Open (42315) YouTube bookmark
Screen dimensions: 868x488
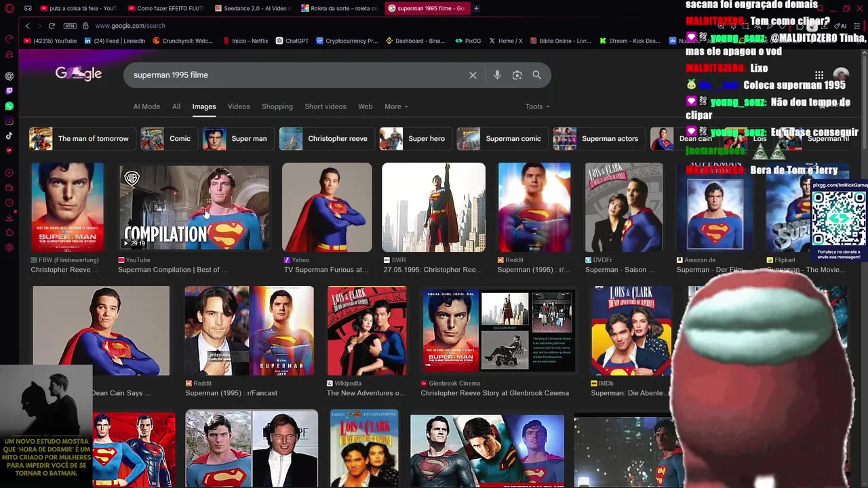coord(50,41)
